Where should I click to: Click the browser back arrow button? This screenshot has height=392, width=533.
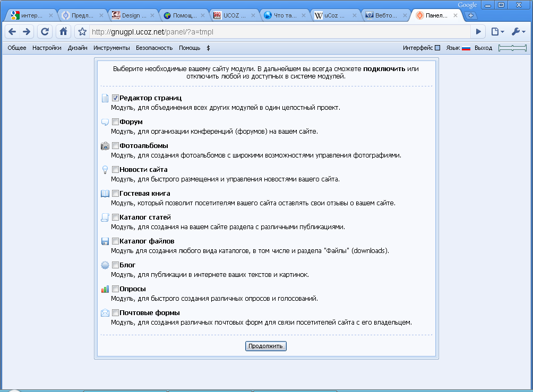coord(12,32)
